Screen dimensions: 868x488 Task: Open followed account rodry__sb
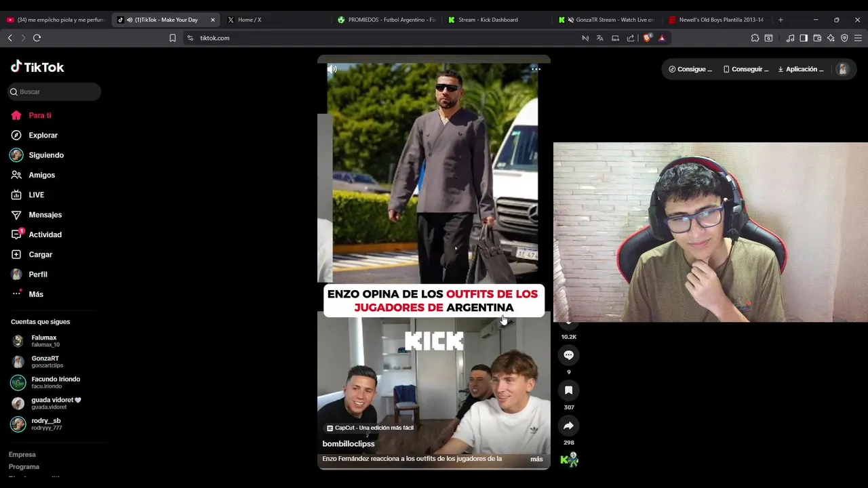pyautogui.click(x=37, y=424)
